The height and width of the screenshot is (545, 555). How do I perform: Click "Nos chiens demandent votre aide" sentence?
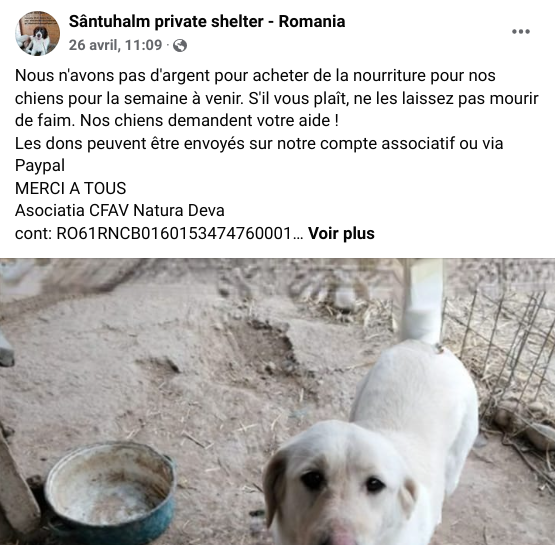click(x=209, y=121)
